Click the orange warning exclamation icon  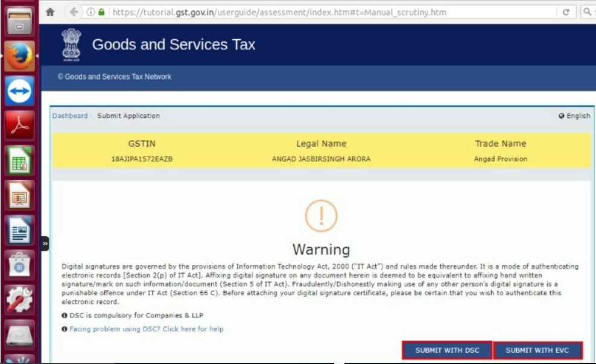coord(321,216)
